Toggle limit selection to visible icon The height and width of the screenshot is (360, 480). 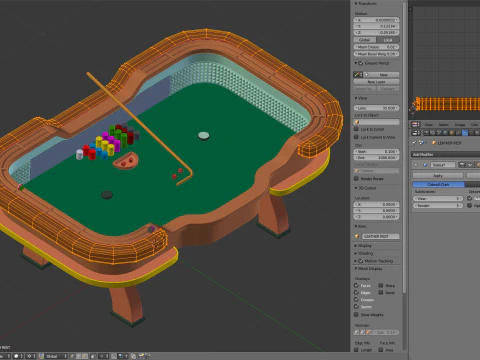tap(93, 356)
